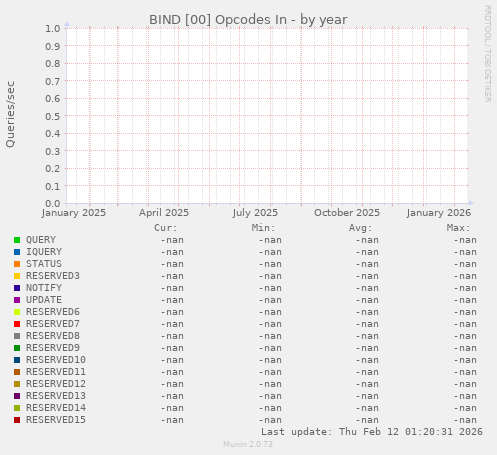
Task: Click the Cur: column header
Action: (166, 228)
